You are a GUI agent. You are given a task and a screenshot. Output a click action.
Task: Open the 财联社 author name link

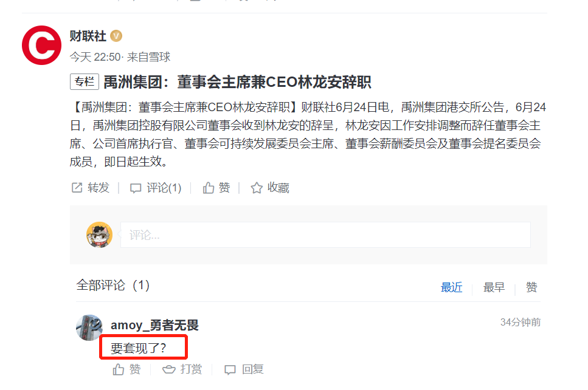[x=88, y=36]
